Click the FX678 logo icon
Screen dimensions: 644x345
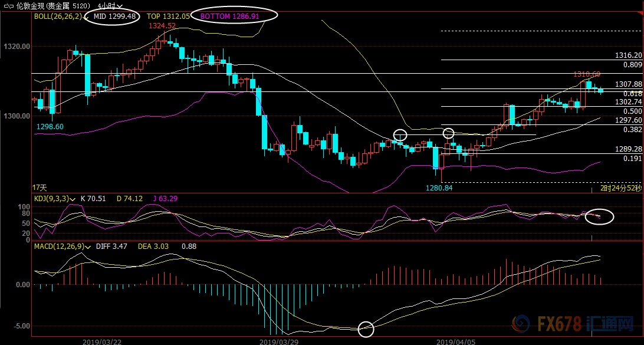coord(522,324)
